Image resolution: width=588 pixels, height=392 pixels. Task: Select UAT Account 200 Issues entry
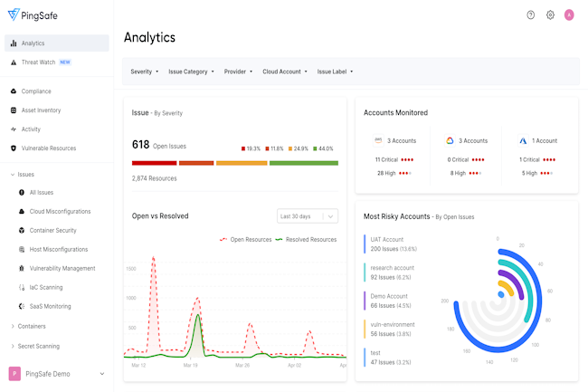(391, 244)
